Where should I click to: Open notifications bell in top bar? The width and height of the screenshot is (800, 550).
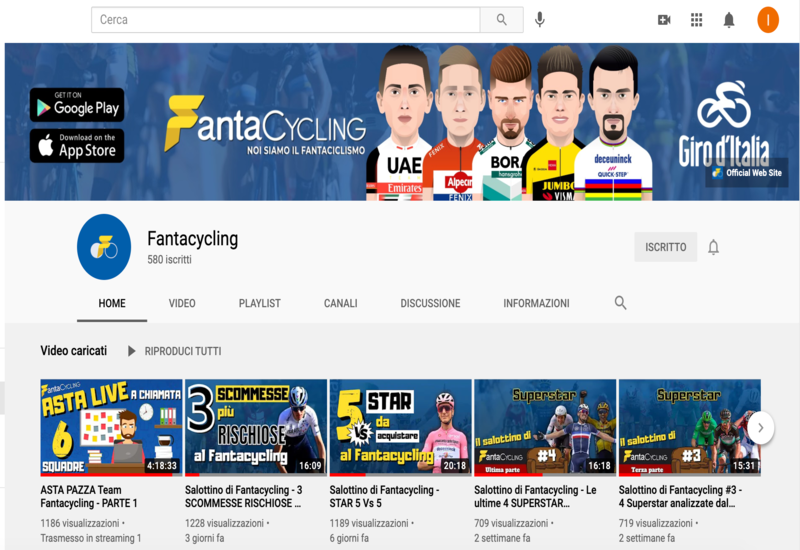[729, 20]
